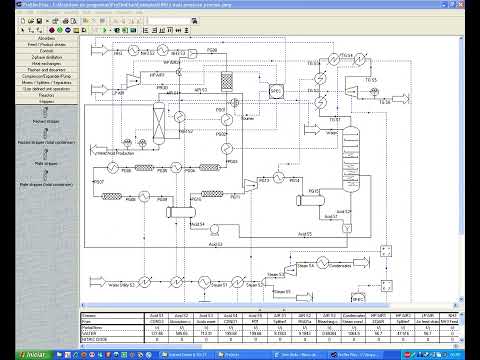Screen dimensions: 480x360
Task: Select the Packed stripper palette icon
Action: pyautogui.click(x=45, y=112)
